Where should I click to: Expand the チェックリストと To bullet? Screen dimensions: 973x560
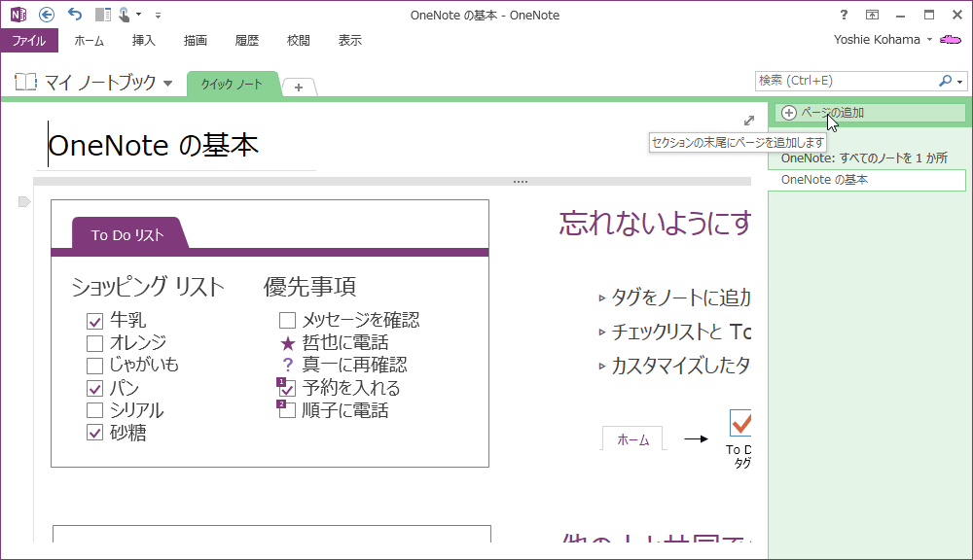point(601,332)
